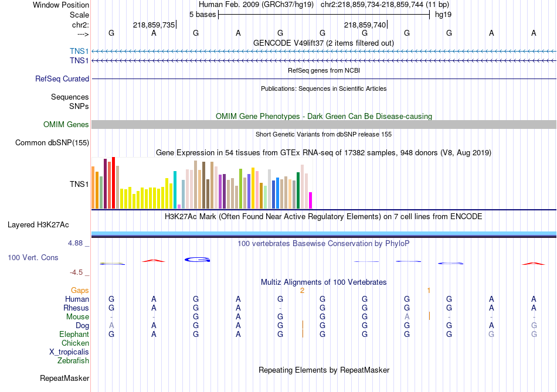Click the RepeatMasker track label
The width and height of the screenshot is (557, 392).
tap(64, 378)
